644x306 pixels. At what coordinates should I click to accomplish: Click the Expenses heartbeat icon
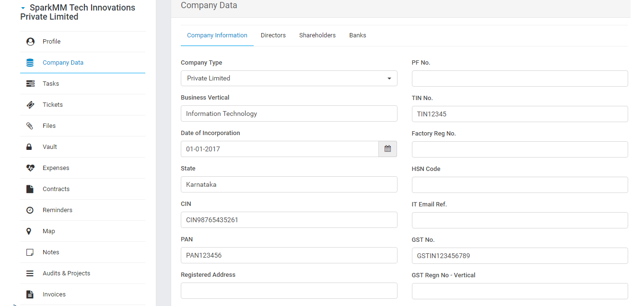click(x=30, y=168)
